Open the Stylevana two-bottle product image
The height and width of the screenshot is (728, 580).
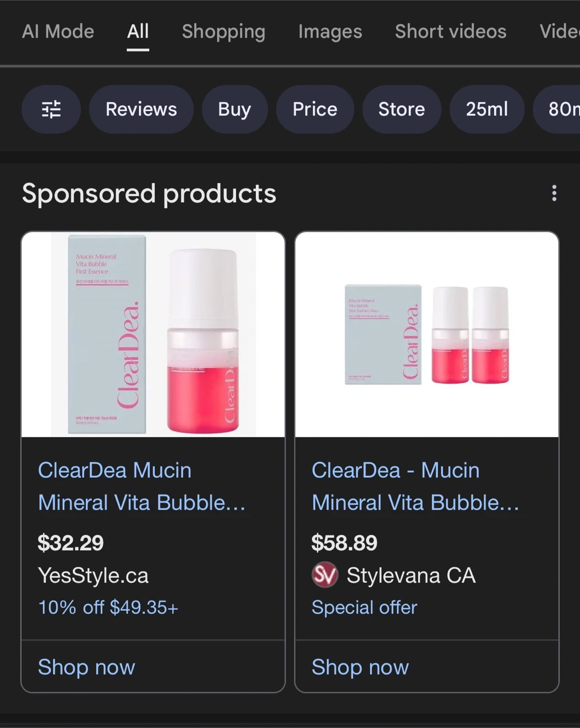427,335
